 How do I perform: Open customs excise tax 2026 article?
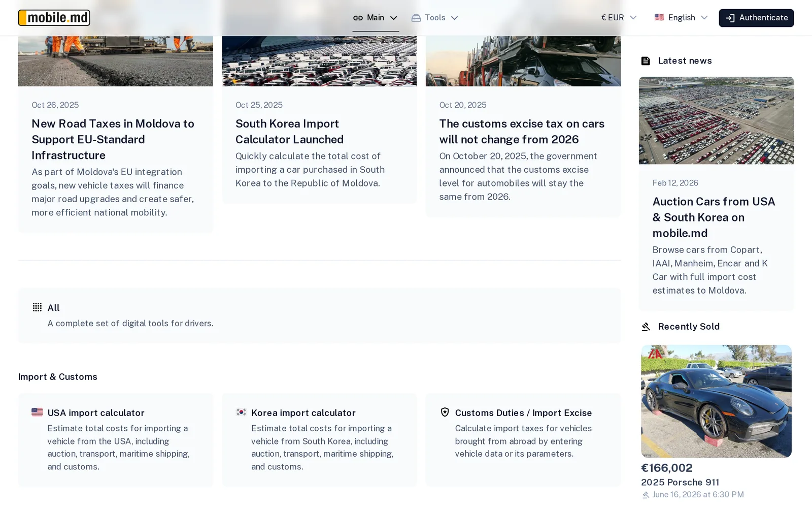(523, 132)
